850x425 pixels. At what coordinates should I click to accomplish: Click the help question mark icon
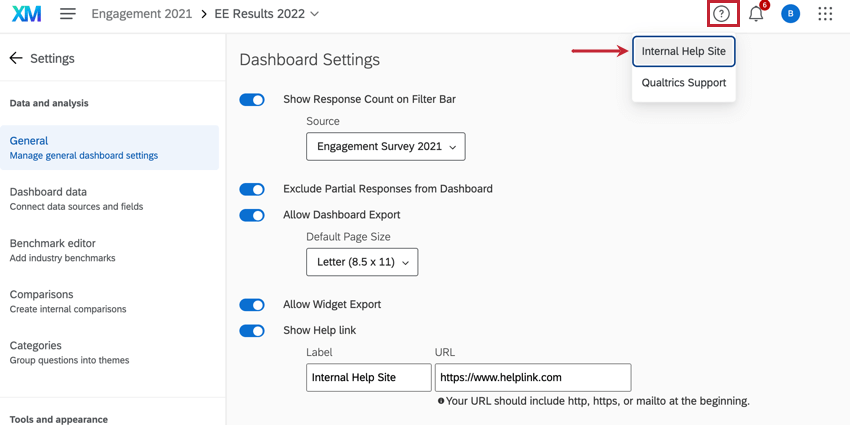[x=721, y=14]
